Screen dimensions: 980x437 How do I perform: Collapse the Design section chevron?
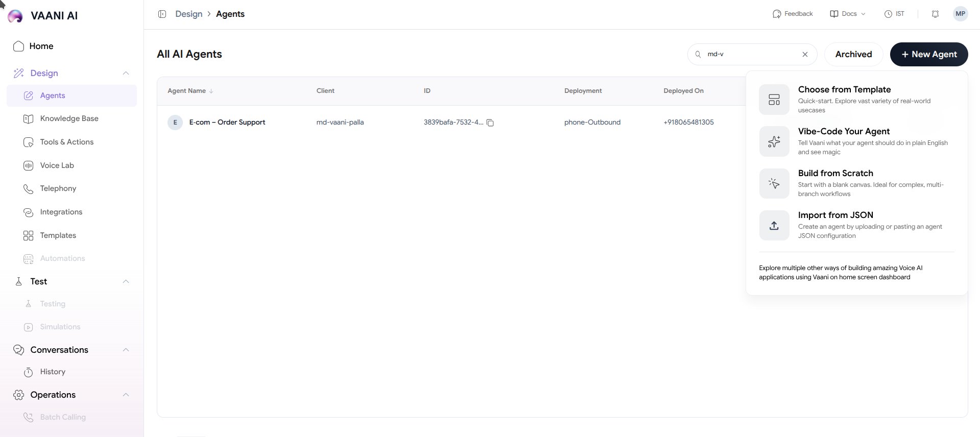pyautogui.click(x=126, y=73)
